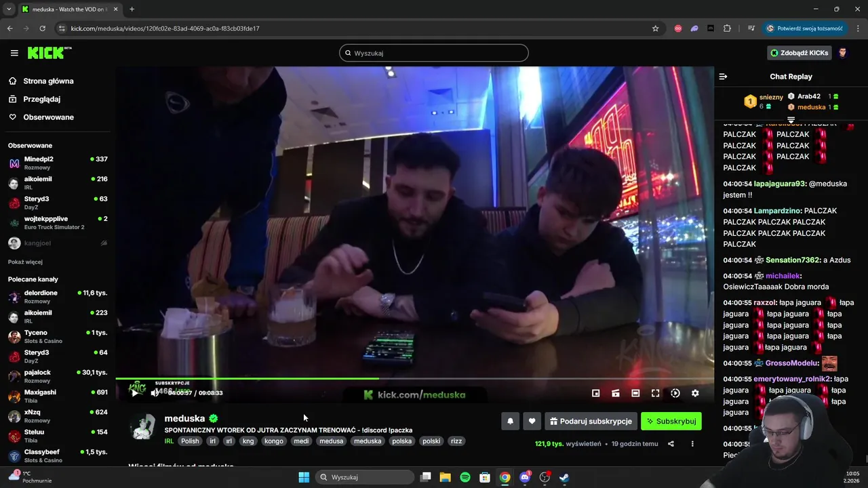The height and width of the screenshot is (488, 868).
Task: Open video player settings gear
Action: pyautogui.click(x=695, y=393)
